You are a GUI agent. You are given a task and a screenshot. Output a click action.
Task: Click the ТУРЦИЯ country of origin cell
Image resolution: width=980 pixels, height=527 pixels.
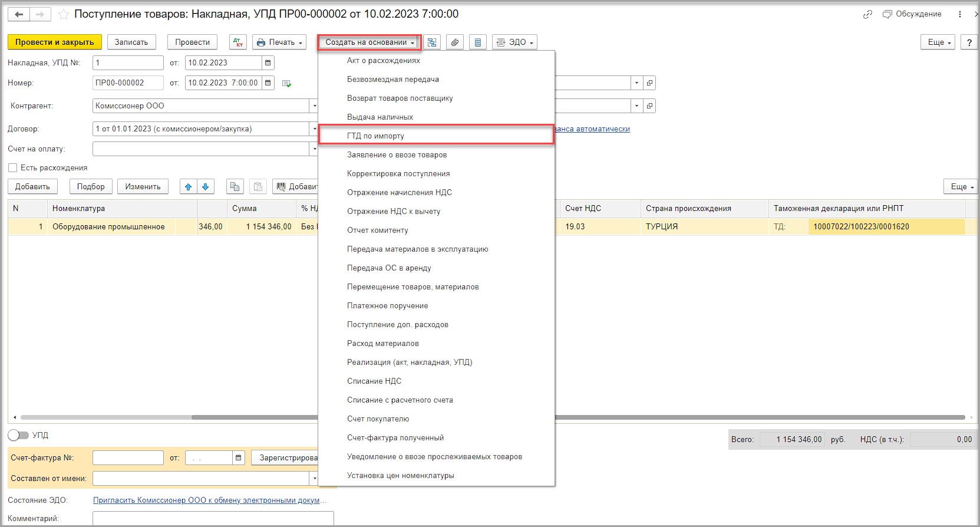tap(704, 227)
